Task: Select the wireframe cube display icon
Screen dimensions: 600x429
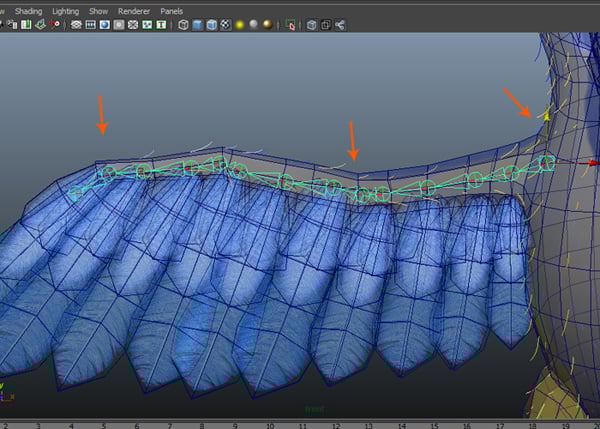Action: [x=184, y=26]
